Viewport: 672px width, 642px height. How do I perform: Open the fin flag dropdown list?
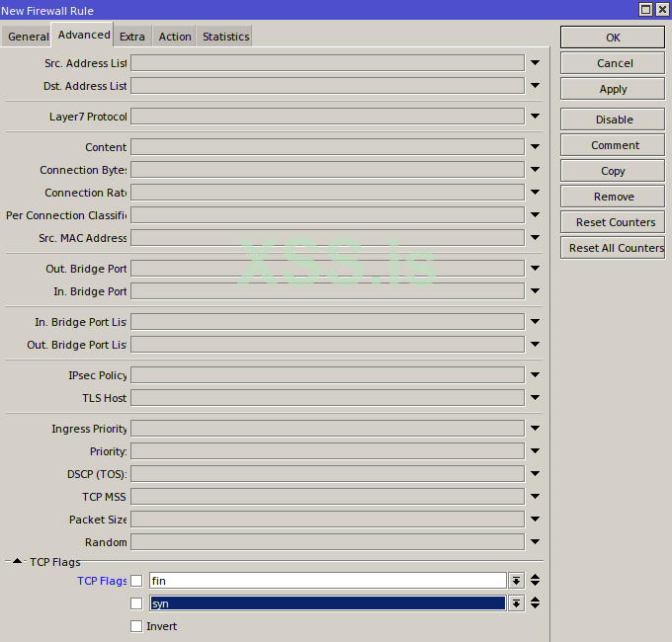point(517,581)
